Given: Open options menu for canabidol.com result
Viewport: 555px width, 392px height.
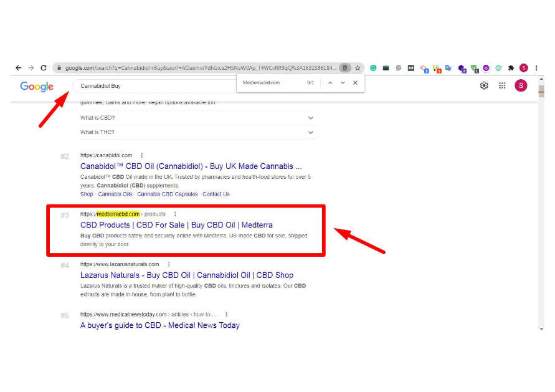Looking at the screenshot, I should (141, 155).
